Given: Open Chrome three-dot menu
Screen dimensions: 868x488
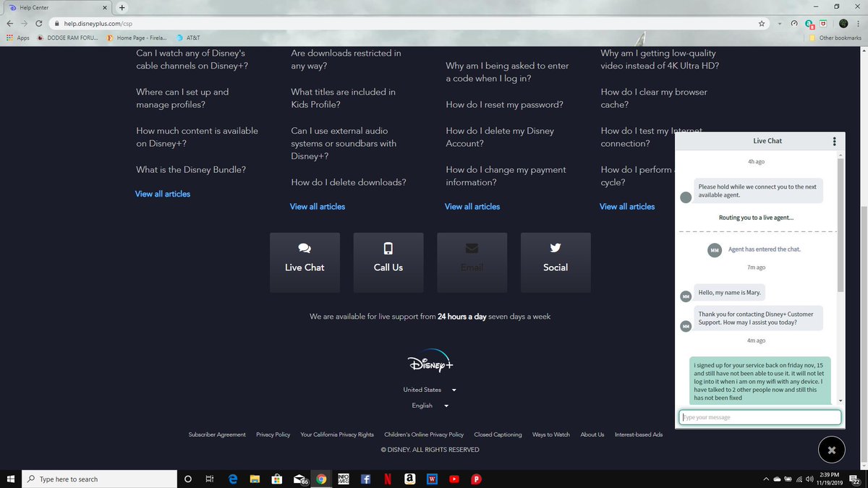Looking at the screenshot, I should pos(859,23).
